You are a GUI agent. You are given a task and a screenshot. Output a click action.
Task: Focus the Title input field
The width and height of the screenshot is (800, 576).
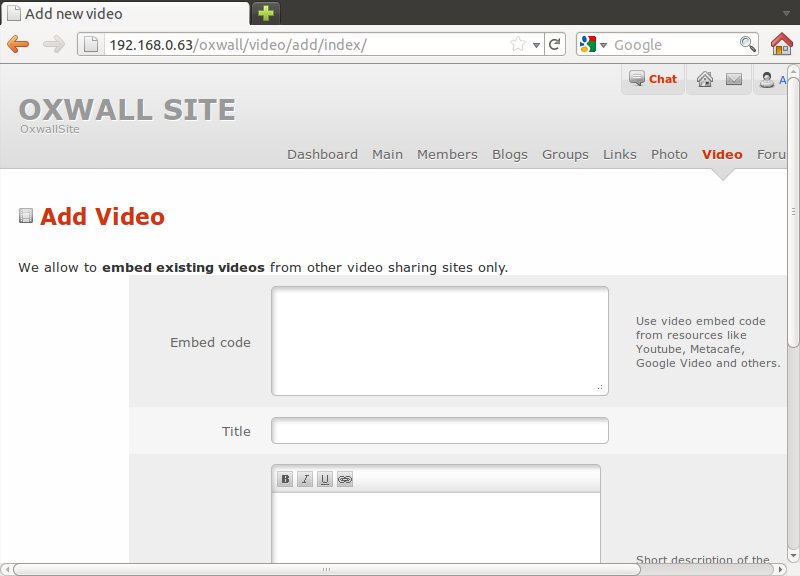click(x=440, y=431)
